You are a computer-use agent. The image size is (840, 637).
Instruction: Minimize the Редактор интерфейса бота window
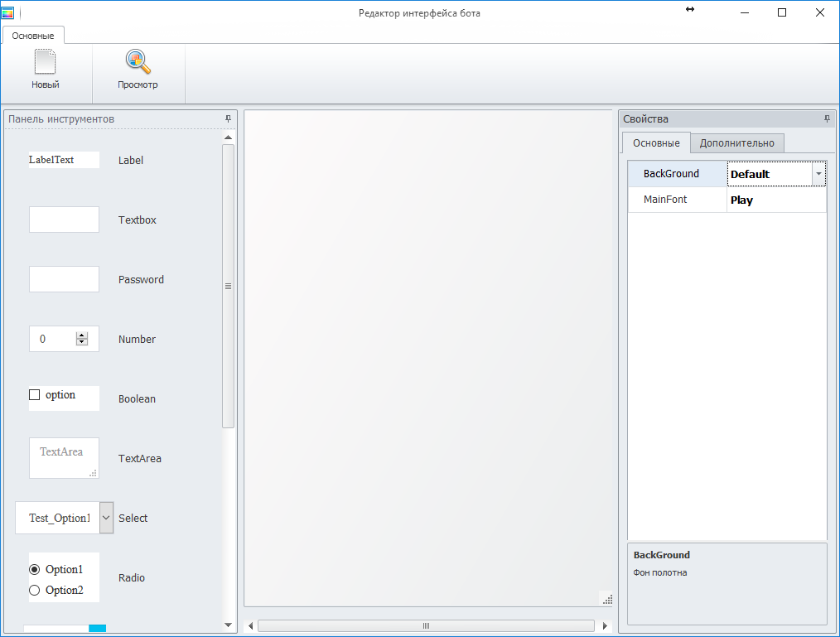(744, 13)
